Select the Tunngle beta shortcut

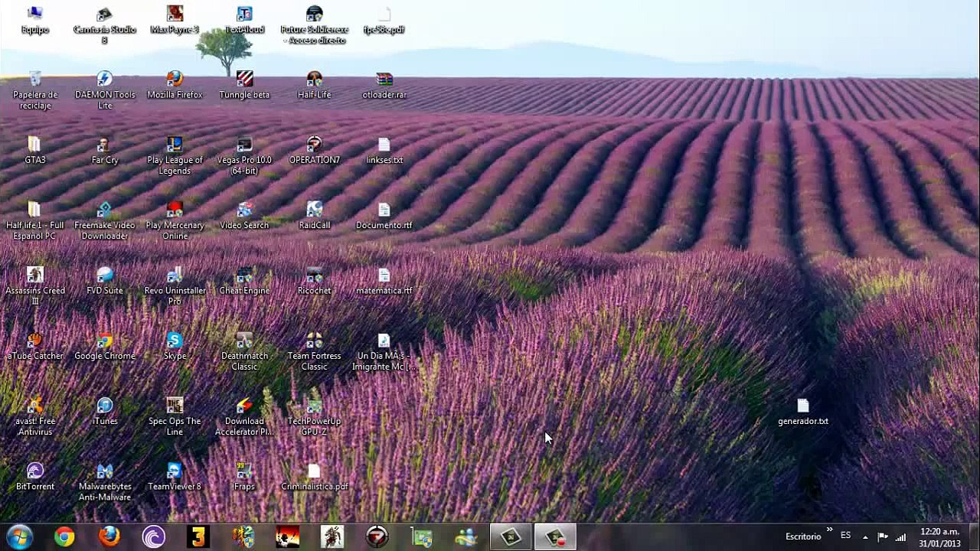pyautogui.click(x=244, y=85)
